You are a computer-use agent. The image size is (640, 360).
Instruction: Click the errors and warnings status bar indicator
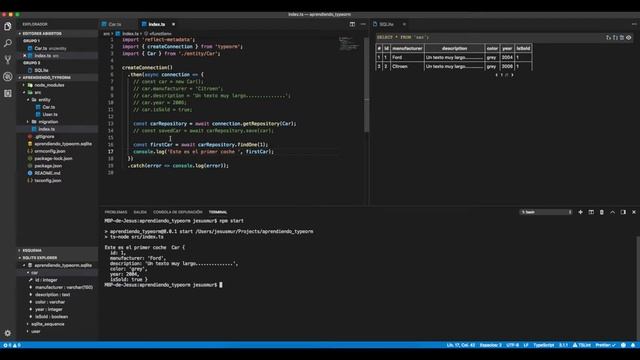point(12,345)
